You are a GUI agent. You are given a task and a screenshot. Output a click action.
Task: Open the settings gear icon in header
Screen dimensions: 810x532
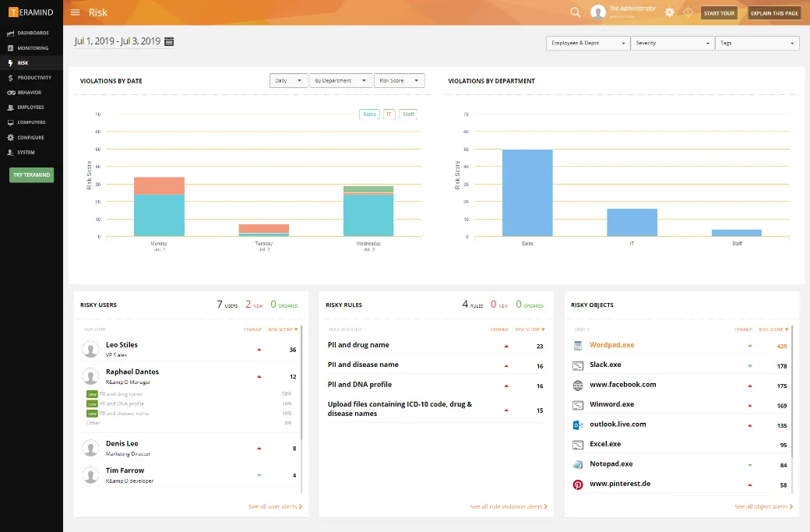pos(670,12)
